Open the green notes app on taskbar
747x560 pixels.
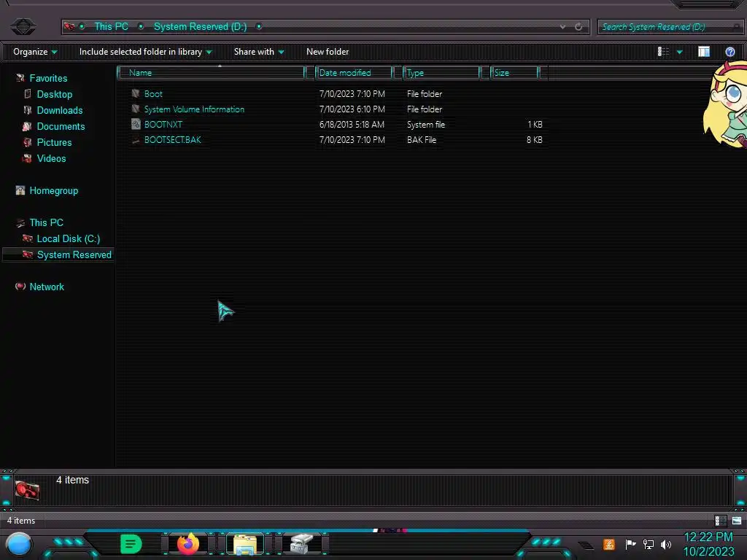click(x=131, y=544)
